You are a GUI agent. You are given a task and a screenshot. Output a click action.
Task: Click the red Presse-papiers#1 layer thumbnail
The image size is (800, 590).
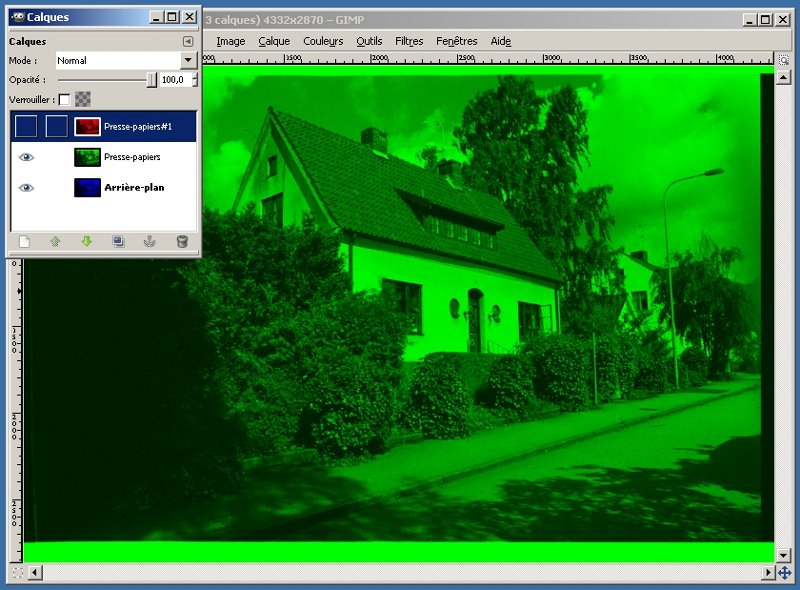87,126
